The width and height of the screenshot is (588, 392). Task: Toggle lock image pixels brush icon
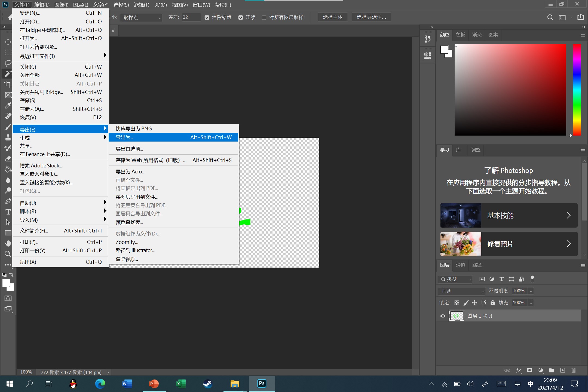(466, 303)
